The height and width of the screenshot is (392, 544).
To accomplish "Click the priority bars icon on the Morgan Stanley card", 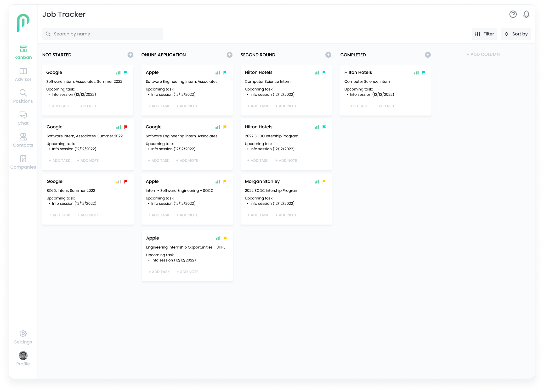I will click(317, 182).
